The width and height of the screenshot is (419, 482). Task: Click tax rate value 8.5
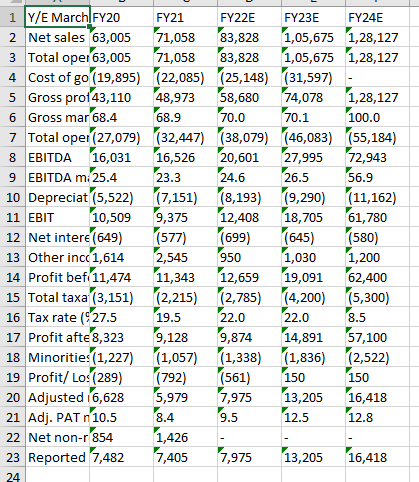377,317
